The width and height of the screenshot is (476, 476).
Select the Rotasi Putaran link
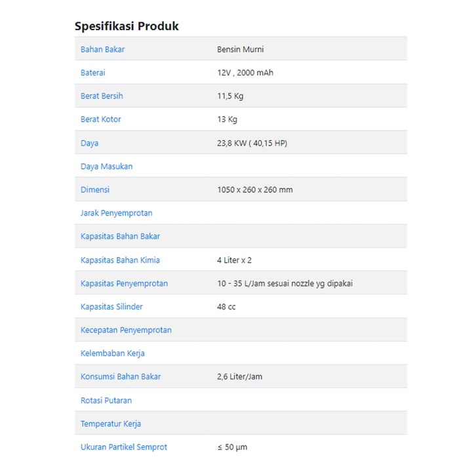(x=106, y=401)
